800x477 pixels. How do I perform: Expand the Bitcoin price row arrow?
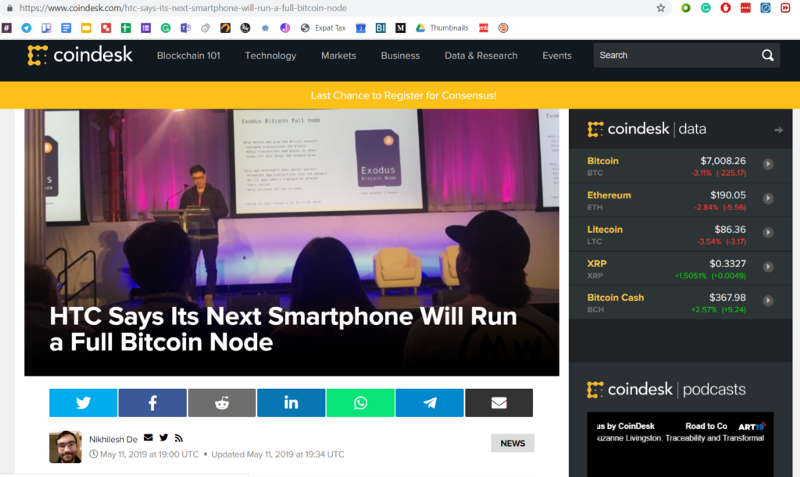[768, 164]
